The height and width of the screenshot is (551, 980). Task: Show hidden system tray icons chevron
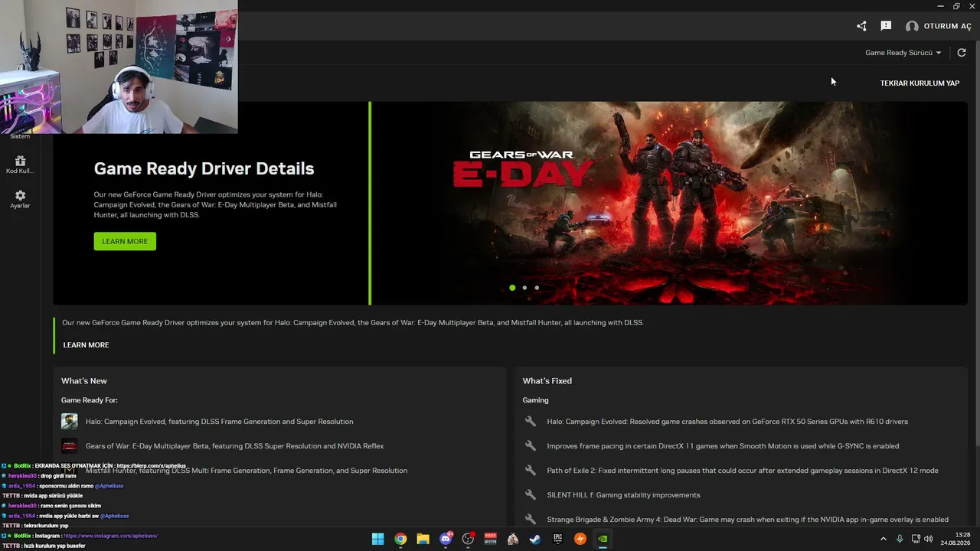click(x=883, y=539)
